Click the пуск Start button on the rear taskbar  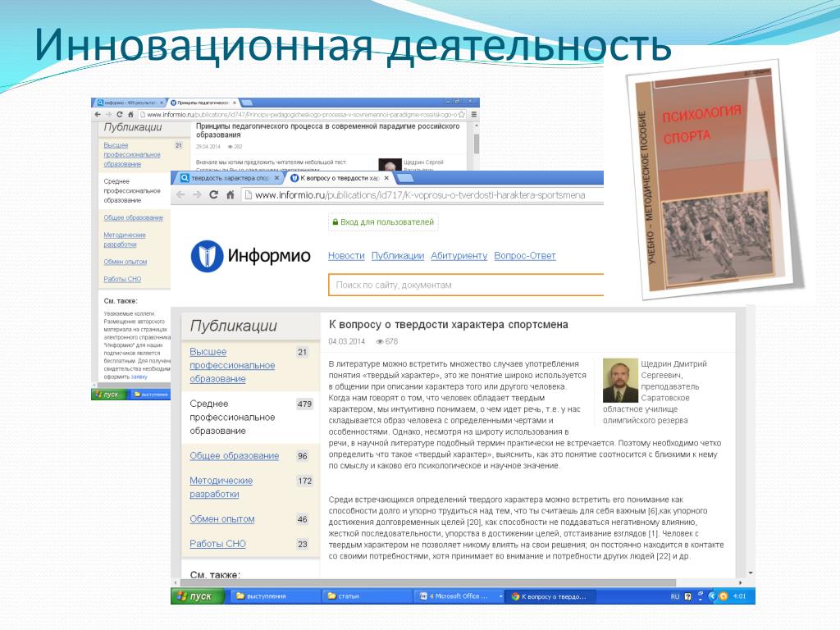[109, 395]
